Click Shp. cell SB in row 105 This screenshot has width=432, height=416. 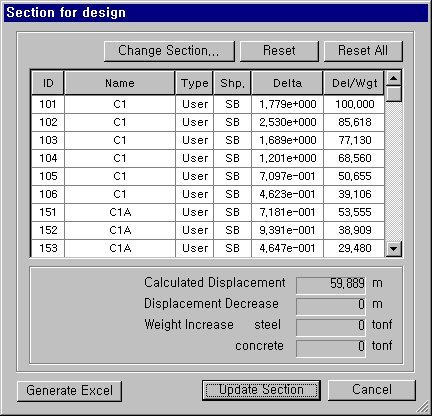(x=232, y=176)
